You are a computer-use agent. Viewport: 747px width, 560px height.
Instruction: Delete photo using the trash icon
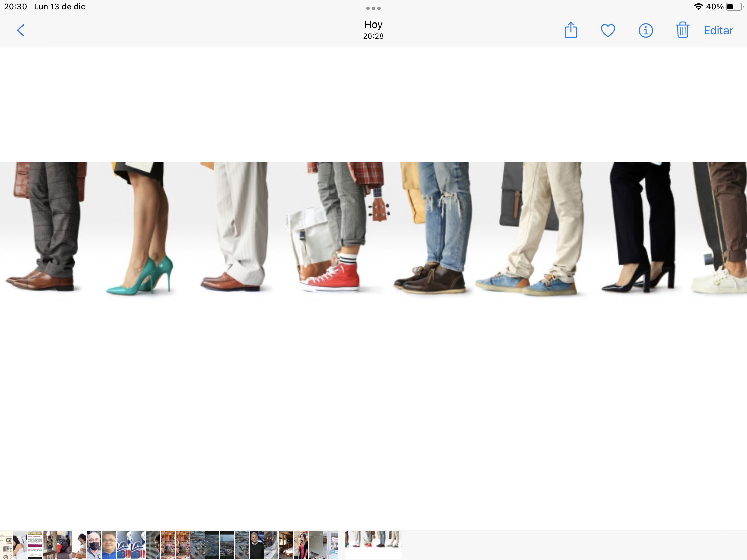682,30
